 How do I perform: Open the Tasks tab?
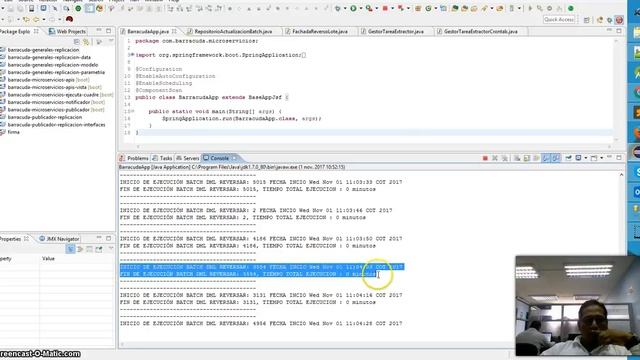click(x=162, y=158)
